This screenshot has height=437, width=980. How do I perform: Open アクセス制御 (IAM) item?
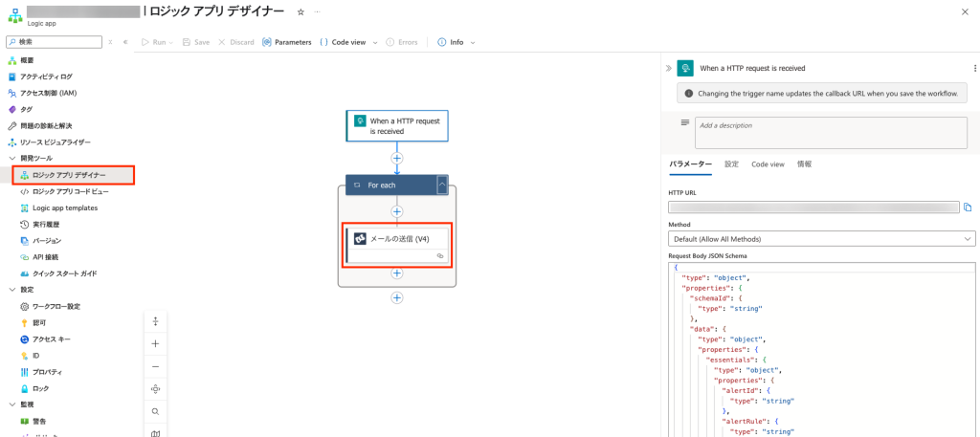click(x=48, y=93)
